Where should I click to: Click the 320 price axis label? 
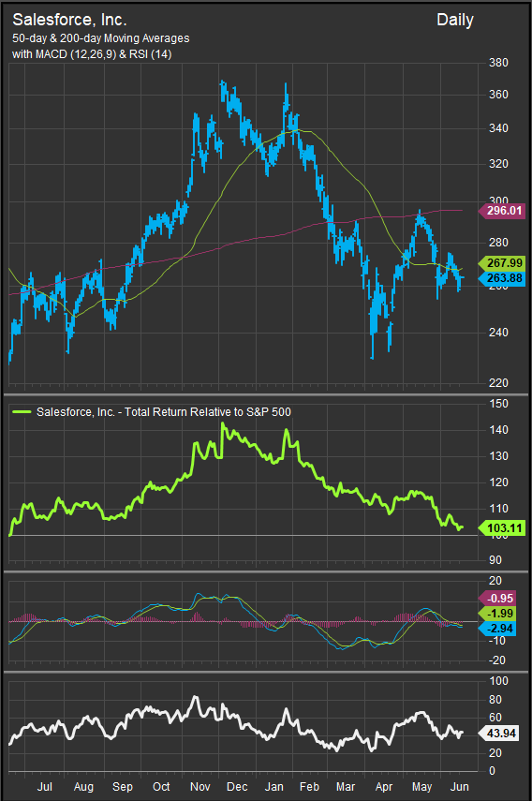(x=498, y=164)
